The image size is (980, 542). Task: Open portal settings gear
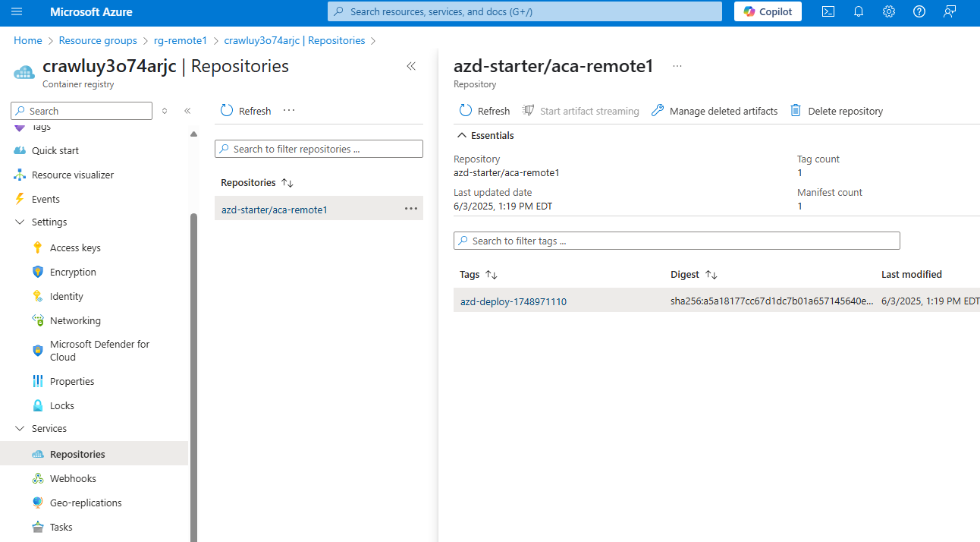tap(889, 11)
